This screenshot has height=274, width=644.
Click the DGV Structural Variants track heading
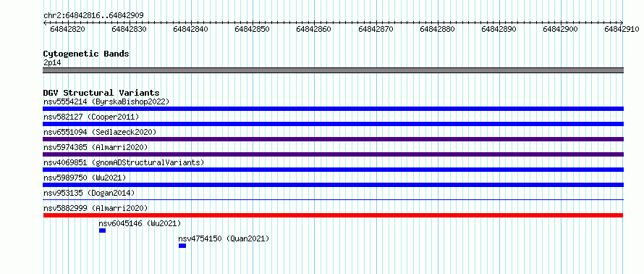tap(101, 93)
